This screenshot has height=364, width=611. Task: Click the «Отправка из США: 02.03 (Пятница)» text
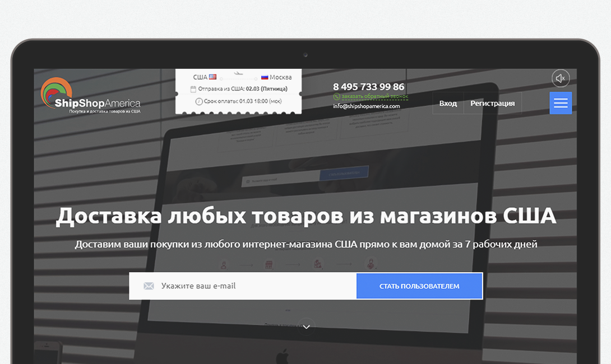point(243,89)
